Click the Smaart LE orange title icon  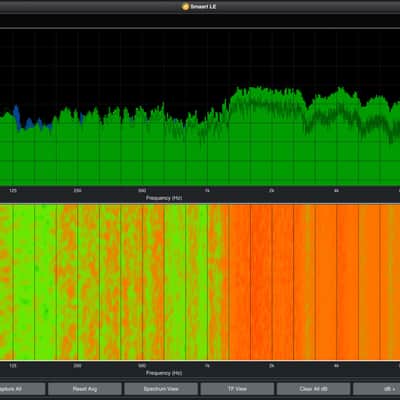point(185,6)
